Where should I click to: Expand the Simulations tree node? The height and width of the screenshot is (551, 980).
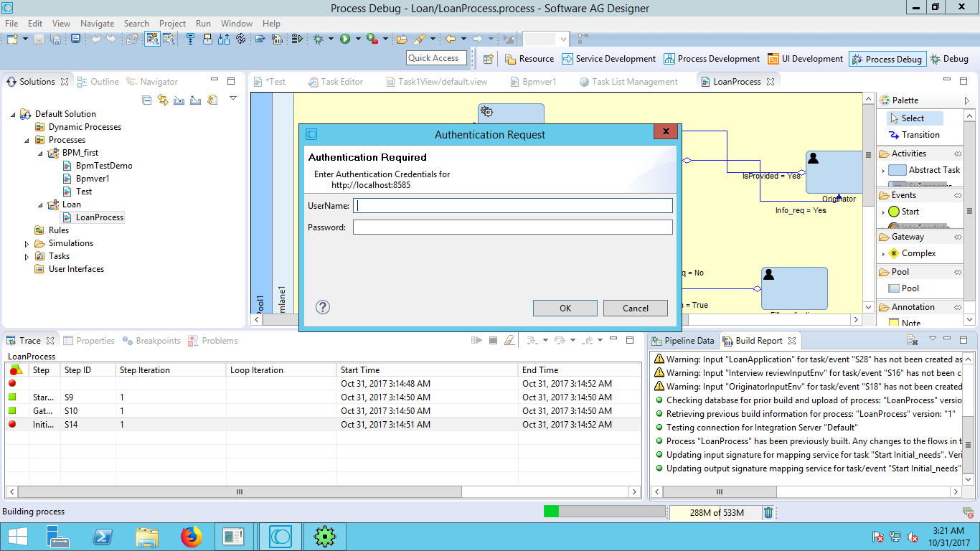[x=27, y=243]
